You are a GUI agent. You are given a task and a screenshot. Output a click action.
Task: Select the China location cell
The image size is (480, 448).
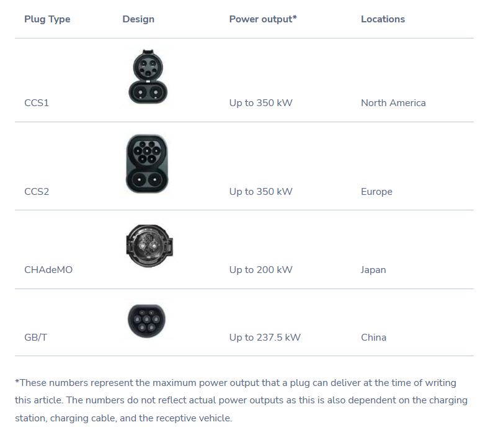tap(373, 338)
